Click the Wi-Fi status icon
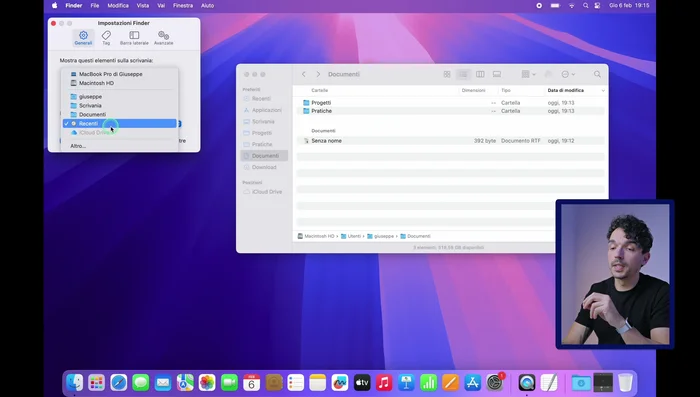 (571, 6)
